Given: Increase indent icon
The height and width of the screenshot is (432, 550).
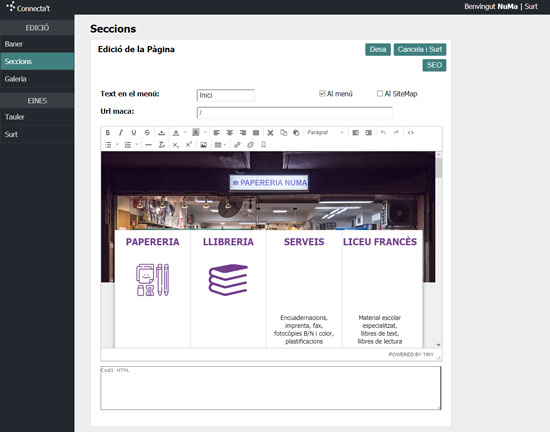Looking at the screenshot, I should [368, 133].
